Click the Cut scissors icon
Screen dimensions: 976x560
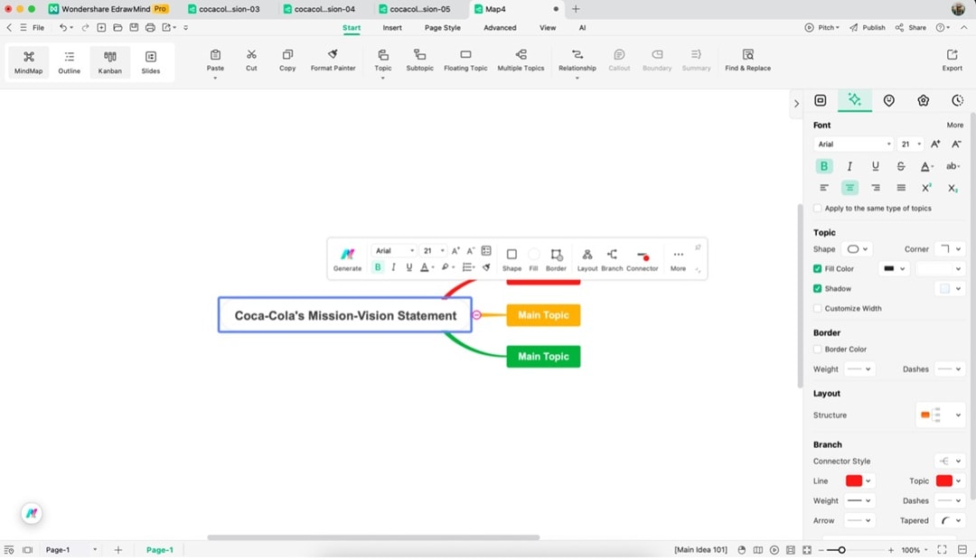(251, 55)
